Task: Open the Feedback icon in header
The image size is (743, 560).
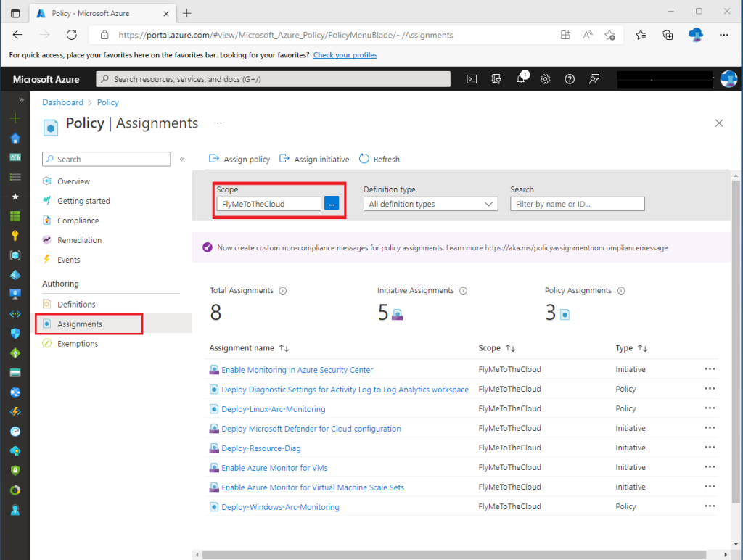Action: pyautogui.click(x=594, y=79)
